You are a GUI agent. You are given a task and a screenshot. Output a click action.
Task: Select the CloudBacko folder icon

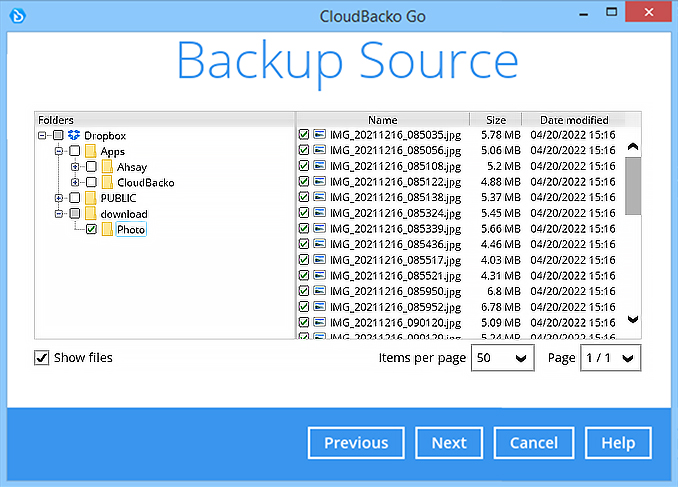point(107,182)
